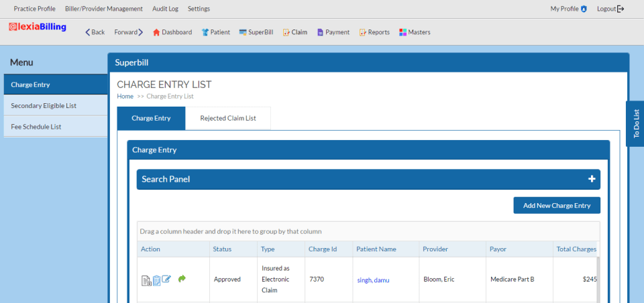
Task: Click Add New Charge Entry button
Action: [x=557, y=206]
